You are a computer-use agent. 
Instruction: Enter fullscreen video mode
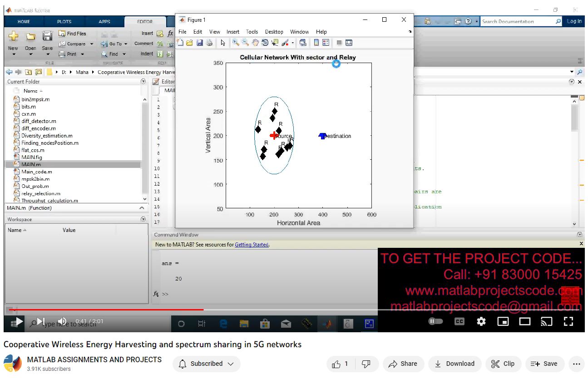568,321
